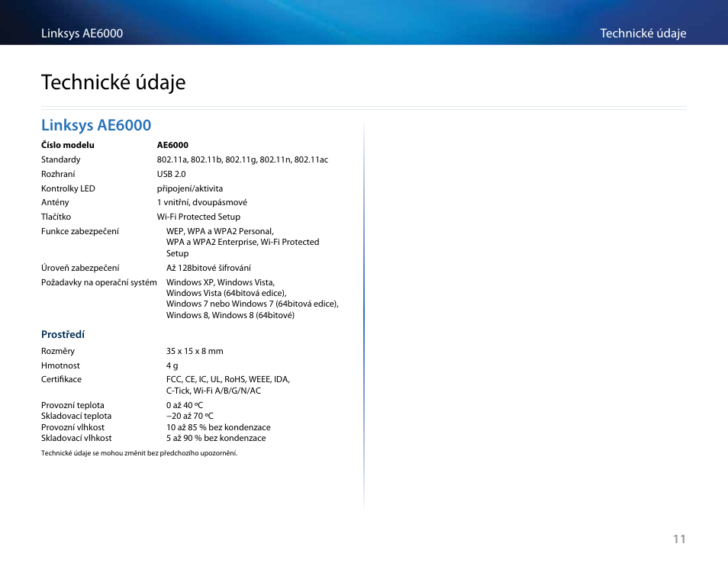Screen dimensions: 728x563
Task: Select the bold 'AE6000' model value
Action: (x=172, y=145)
